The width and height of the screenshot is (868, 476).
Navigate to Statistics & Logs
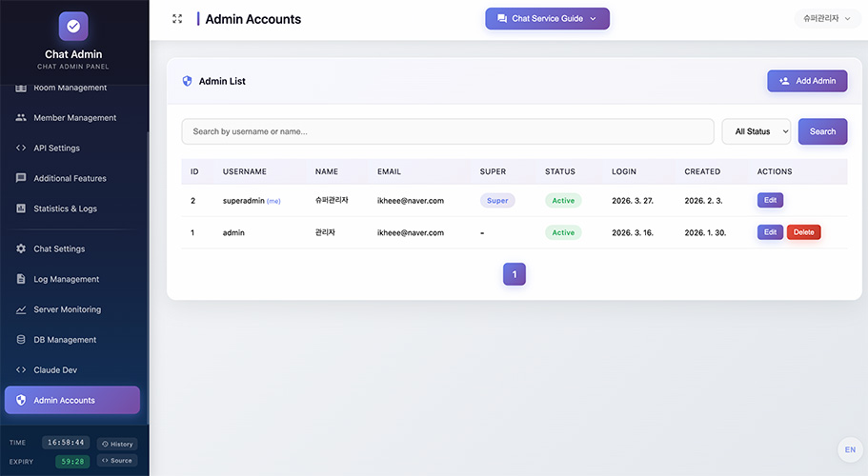pos(74,208)
